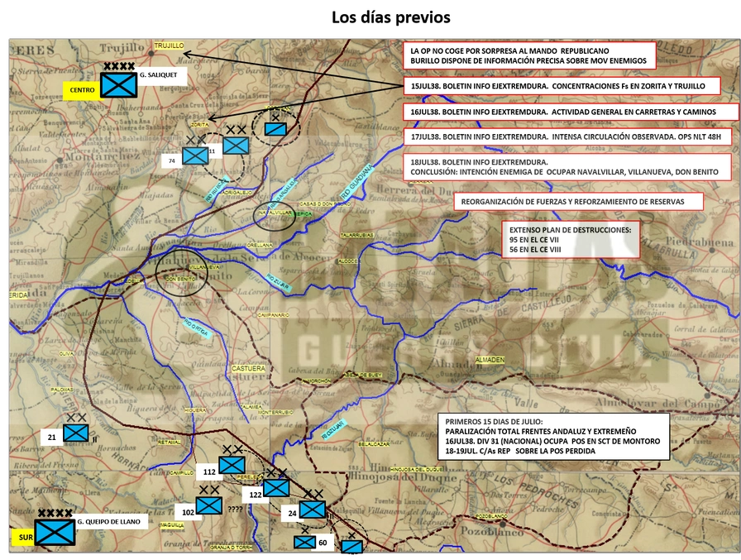Click the yellow 'GRANJA D TORRH' label

coord(231,548)
